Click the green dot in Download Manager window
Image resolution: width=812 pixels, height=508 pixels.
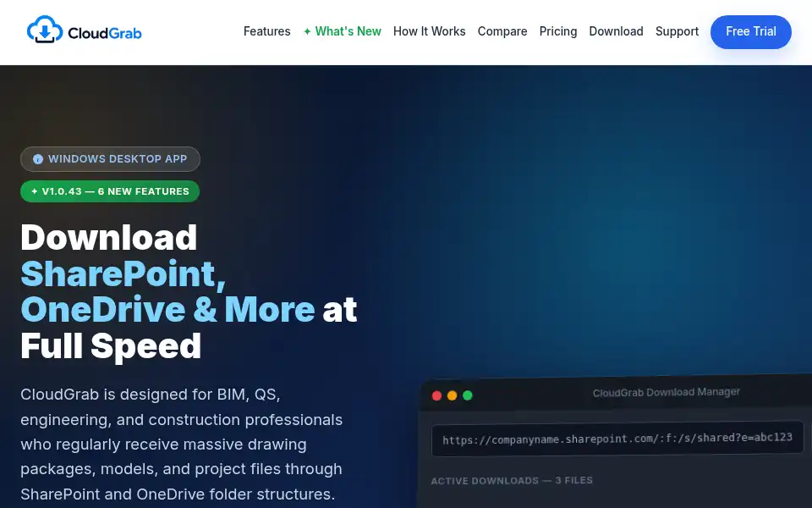(x=468, y=395)
